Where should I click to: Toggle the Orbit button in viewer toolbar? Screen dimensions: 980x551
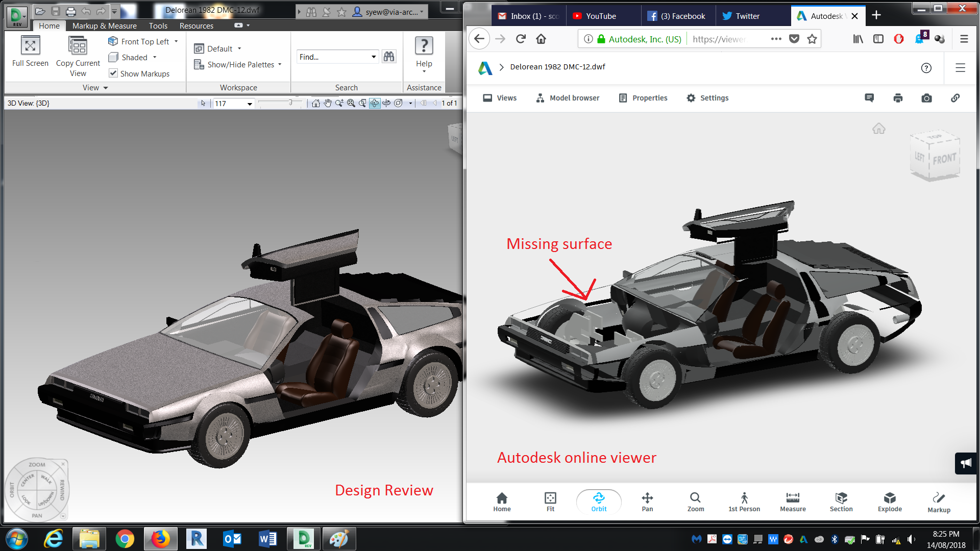[x=599, y=502]
